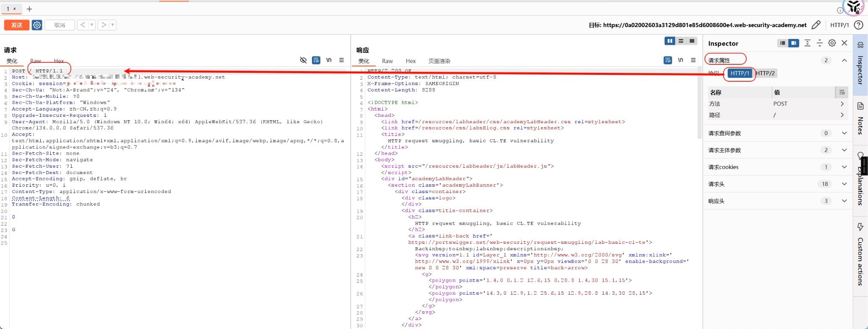Toggle response line wrap icon

point(668,60)
